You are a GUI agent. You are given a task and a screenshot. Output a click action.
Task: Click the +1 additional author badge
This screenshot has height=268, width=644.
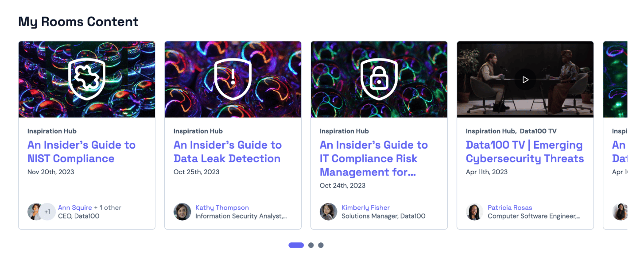(x=47, y=212)
